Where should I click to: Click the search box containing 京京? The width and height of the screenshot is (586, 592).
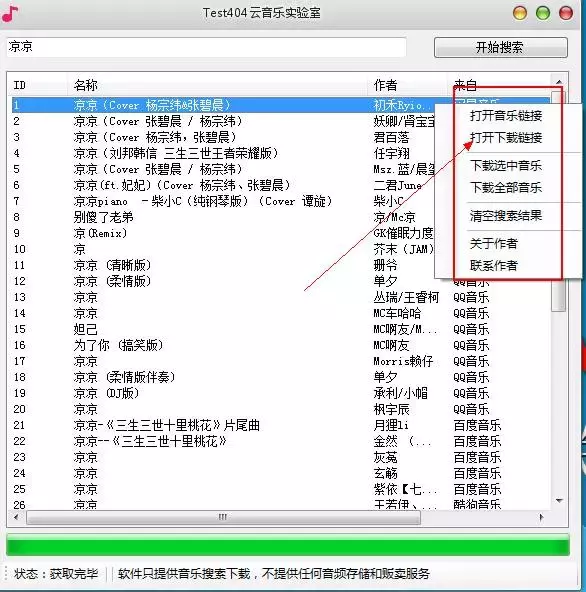[206, 47]
